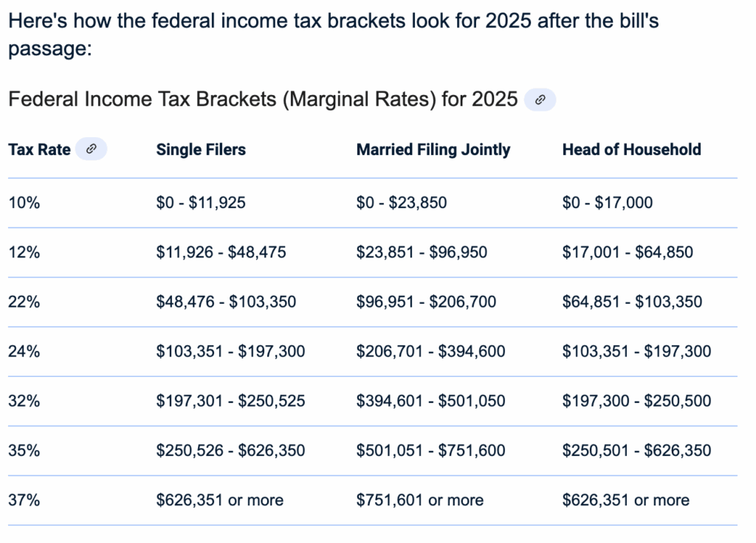Image resolution: width=756 pixels, height=543 pixels.
Task: Click the 35% tax rate cell
Action: 24,450
